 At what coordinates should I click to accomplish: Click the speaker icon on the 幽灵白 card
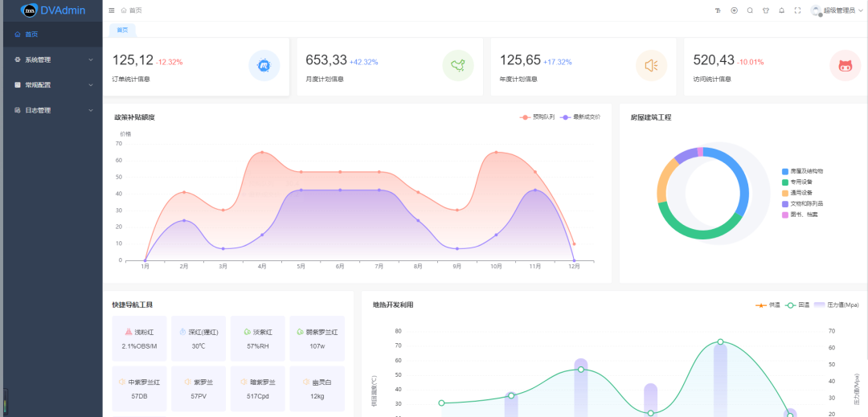(x=306, y=382)
